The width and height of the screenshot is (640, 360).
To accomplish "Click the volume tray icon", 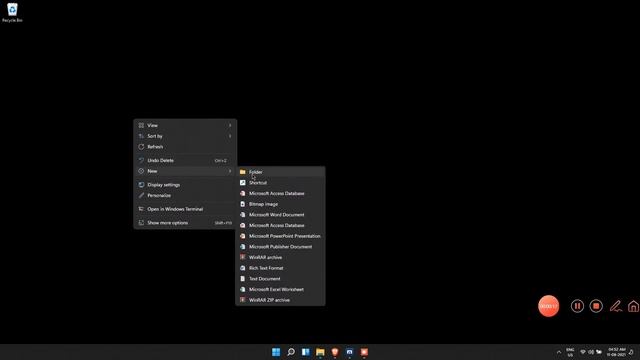I will tap(591, 352).
